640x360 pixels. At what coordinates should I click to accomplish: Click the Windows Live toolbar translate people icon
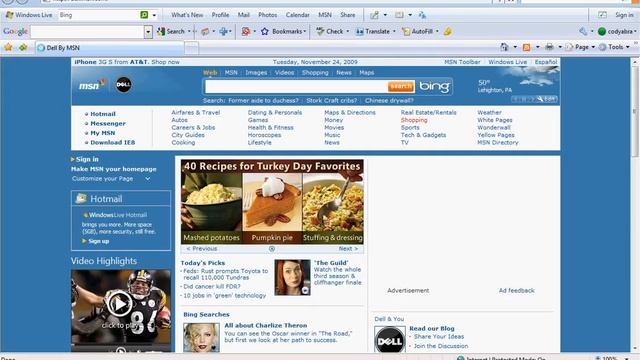[x=422, y=15]
